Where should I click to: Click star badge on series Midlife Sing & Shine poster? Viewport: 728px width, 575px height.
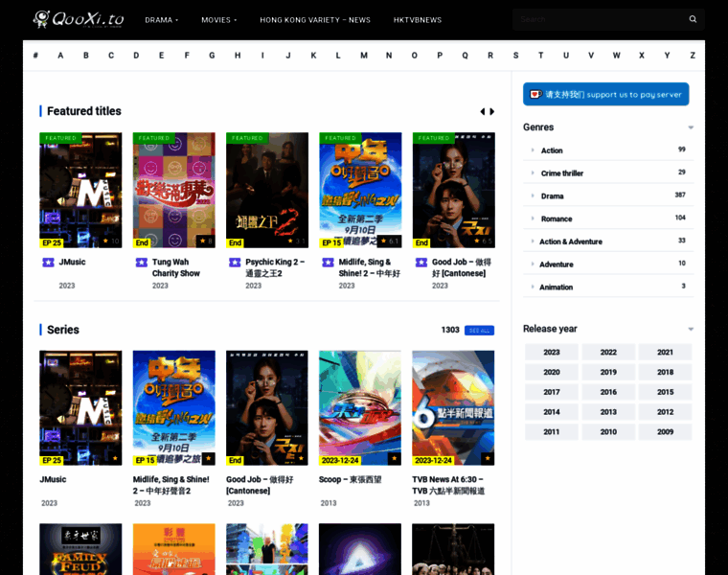click(209, 459)
